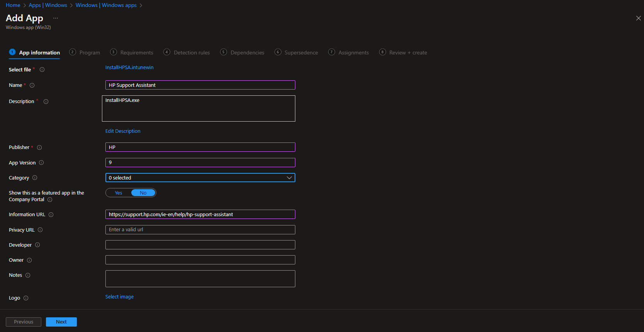Screen dimensions: 644x332
Task: Go to the Program step tab
Action: pos(85,53)
